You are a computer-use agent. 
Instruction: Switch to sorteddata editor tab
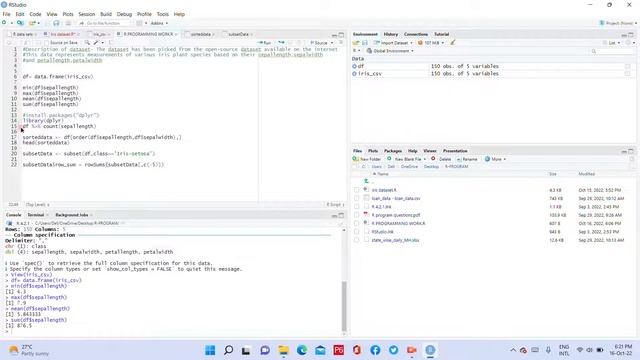pos(200,34)
